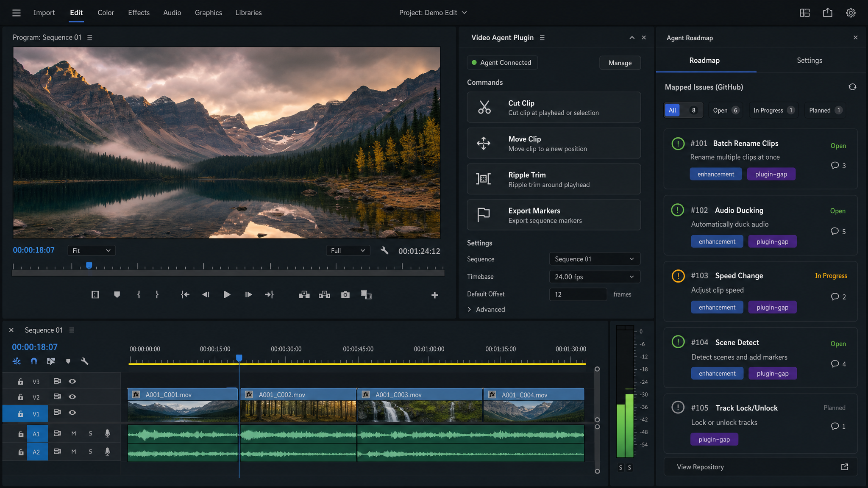Click Add Marker in program monitor
The height and width of the screenshot is (488, 868).
pos(117,294)
